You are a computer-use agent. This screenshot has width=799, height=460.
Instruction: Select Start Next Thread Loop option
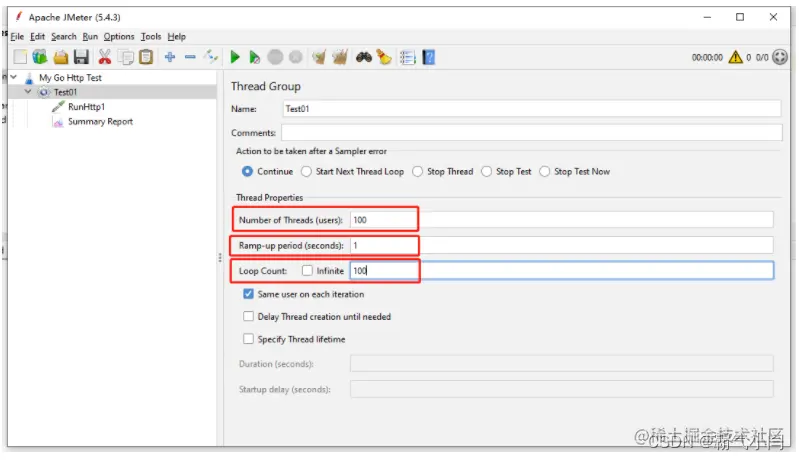pyautogui.click(x=306, y=172)
